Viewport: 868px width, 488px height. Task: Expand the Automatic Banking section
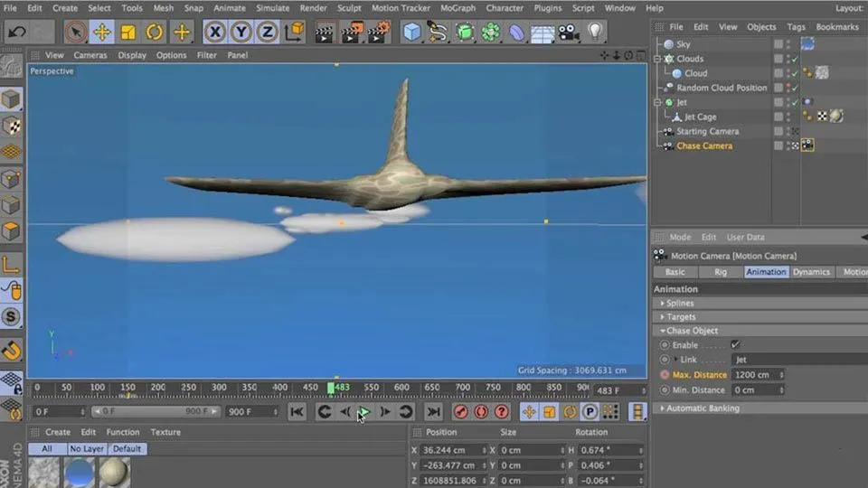tap(703, 408)
